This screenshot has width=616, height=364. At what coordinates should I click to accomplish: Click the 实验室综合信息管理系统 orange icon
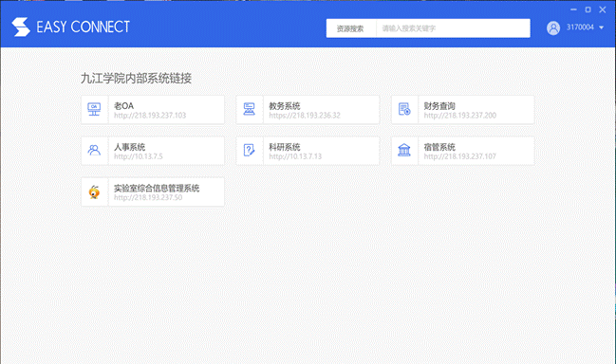[94, 191]
